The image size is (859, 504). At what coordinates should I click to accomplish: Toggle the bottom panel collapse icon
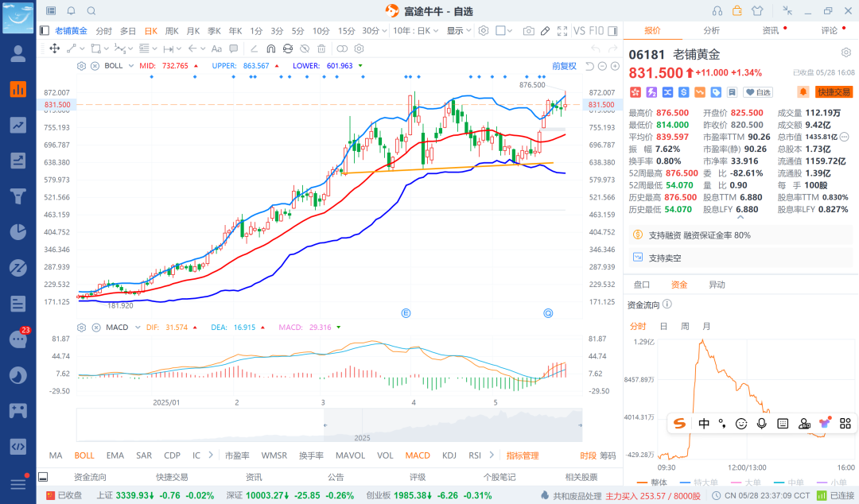tap(43, 477)
